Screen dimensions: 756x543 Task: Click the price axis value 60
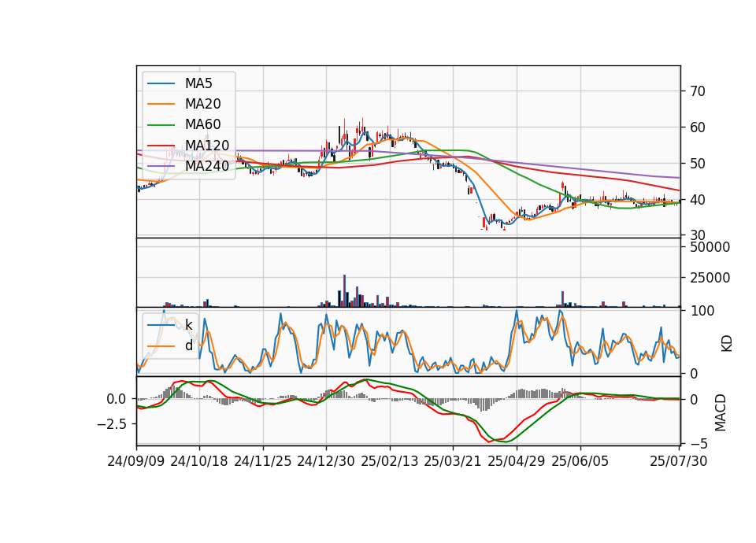pos(698,127)
